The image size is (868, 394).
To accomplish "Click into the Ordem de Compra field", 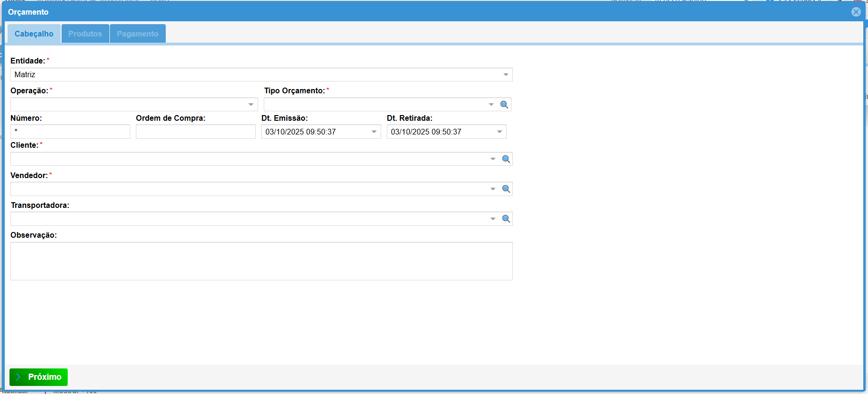I will 196,132.
